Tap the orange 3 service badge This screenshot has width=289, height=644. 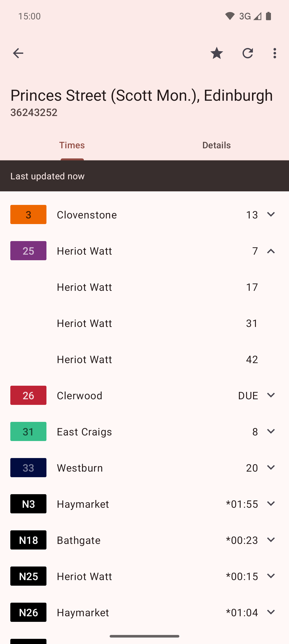tap(28, 215)
